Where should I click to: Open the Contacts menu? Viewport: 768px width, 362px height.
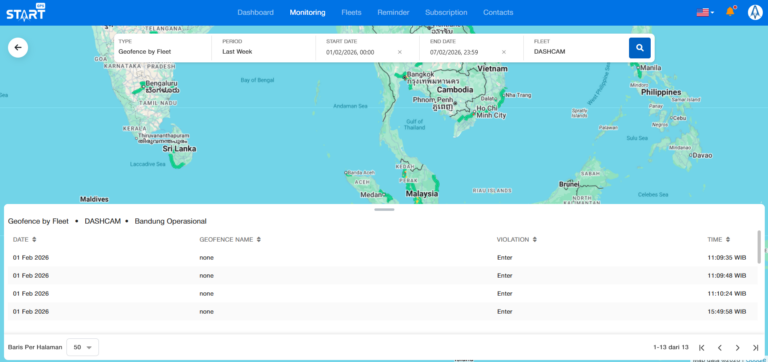click(x=498, y=12)
